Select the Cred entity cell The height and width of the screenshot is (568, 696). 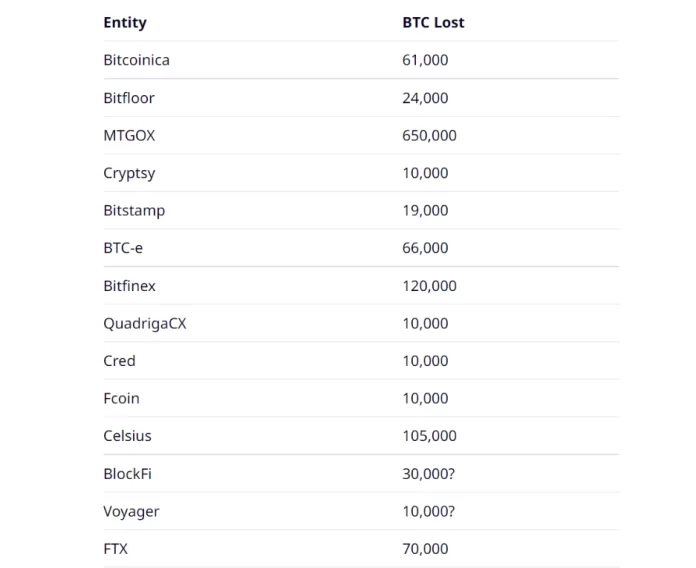coord(119,361)
